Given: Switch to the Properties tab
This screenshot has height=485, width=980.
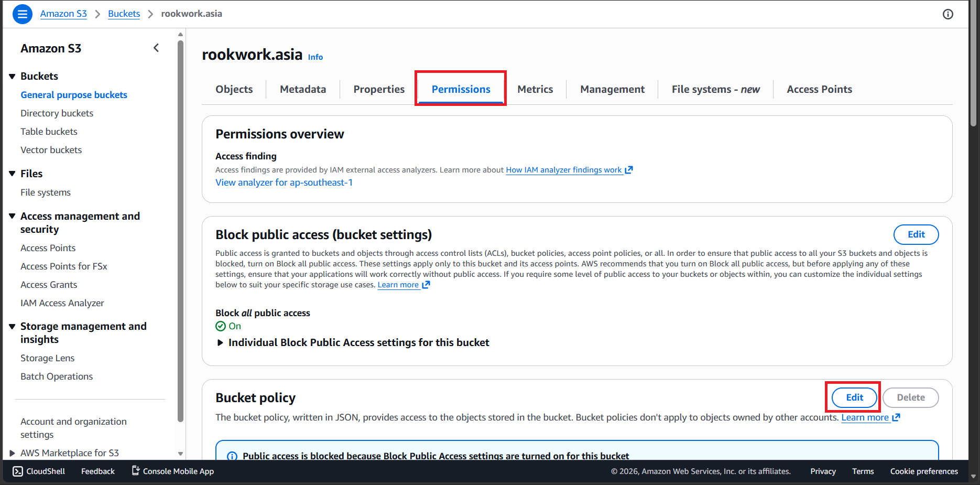Looking at the screenshot, I should 379,89.
